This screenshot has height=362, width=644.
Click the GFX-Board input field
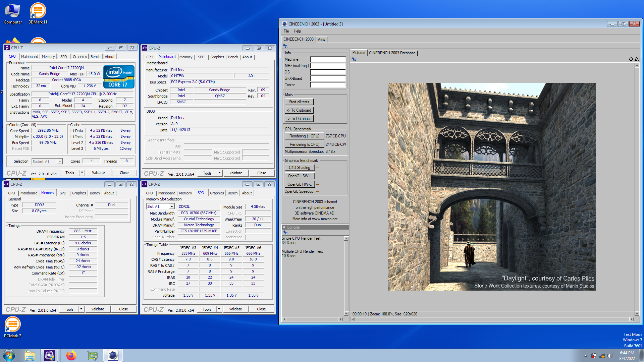pyautogui.click(x=328, y=78)
